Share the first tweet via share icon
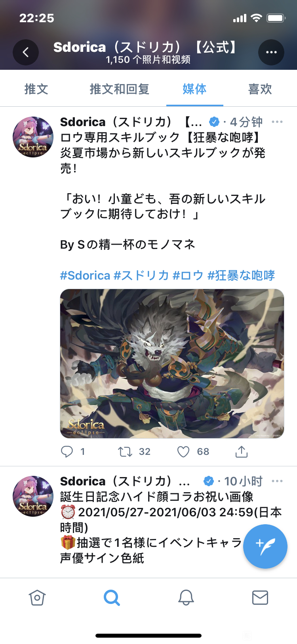Screen dimensions: 297x644 tap(242, 451)
